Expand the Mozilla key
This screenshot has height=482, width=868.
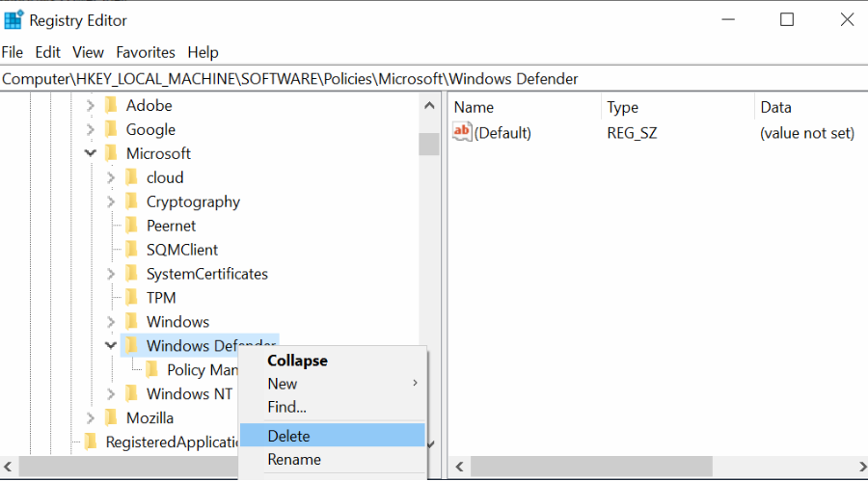[91, 417]
